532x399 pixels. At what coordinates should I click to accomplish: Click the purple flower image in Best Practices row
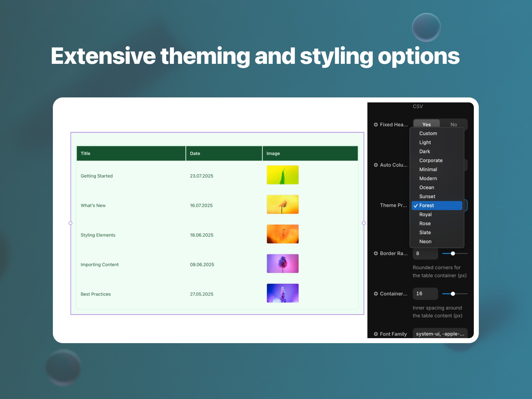point(282,293)
